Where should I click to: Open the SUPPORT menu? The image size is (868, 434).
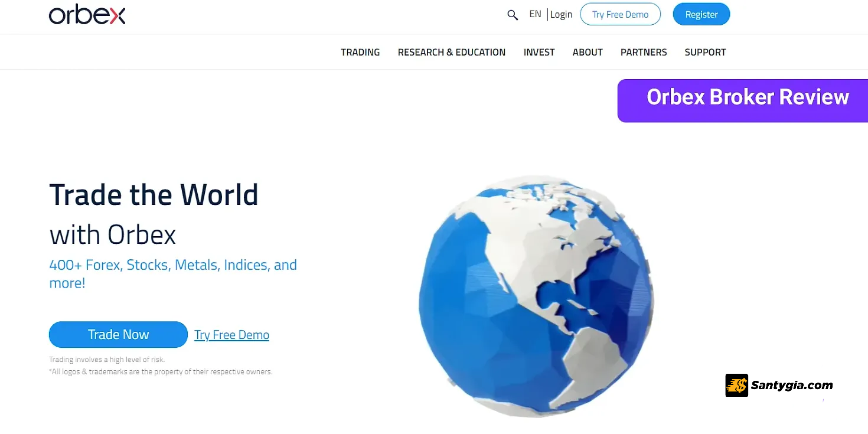[x=705, y=52]
